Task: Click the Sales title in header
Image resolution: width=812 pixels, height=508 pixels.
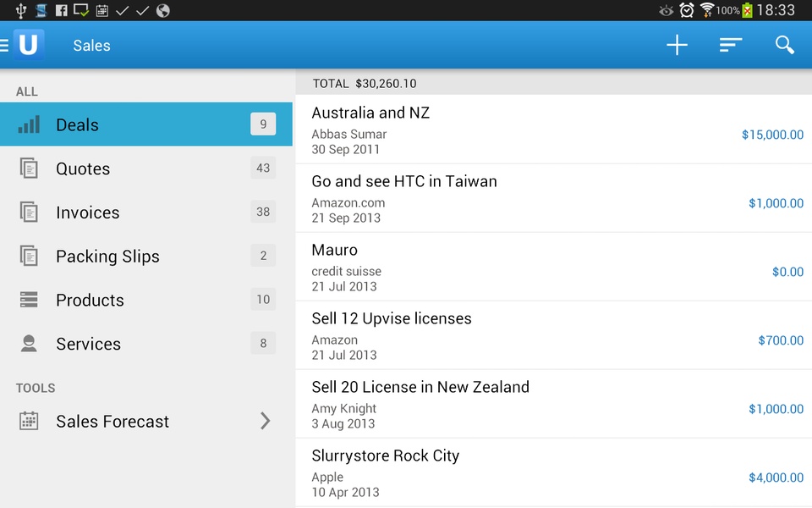Action: 91,46
